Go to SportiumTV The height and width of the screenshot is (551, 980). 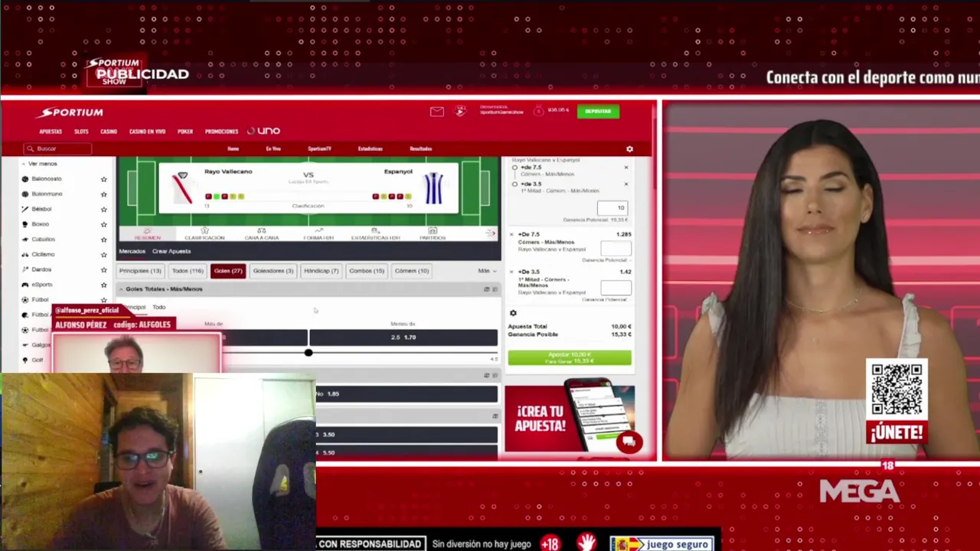[319, 149]
